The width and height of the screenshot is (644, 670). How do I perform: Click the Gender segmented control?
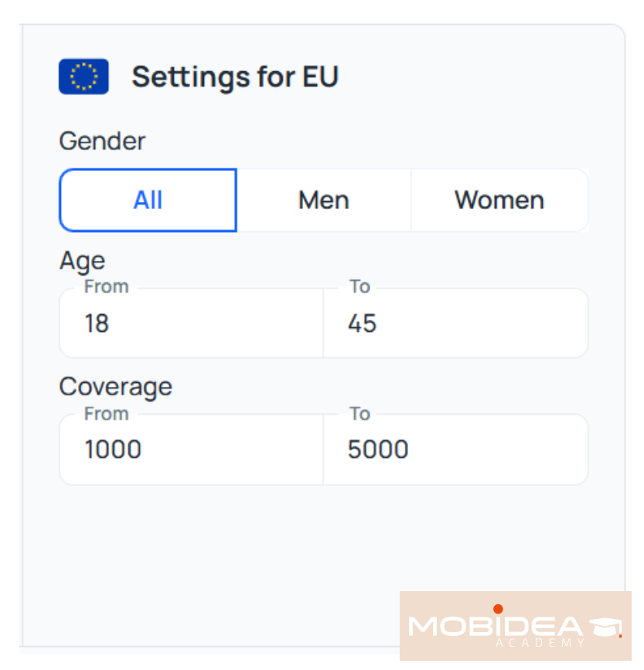click(x=323, y=200)
